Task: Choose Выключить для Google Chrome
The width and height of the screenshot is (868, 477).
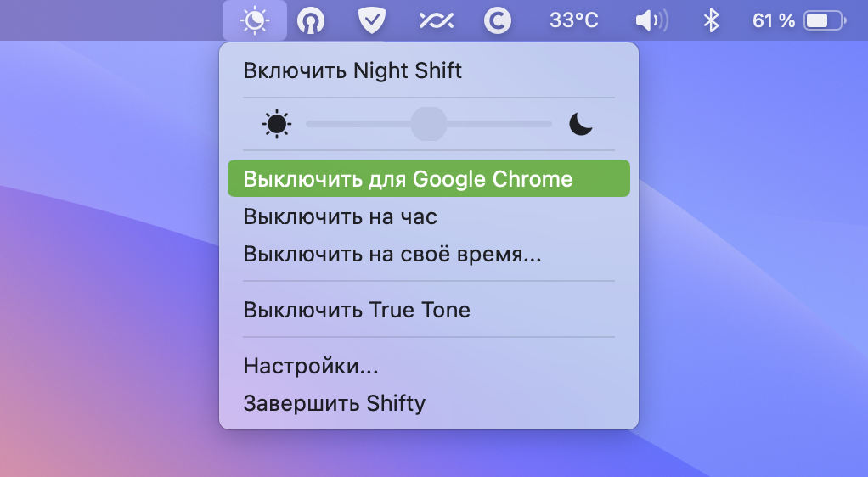Action: (x=429, y=178)
